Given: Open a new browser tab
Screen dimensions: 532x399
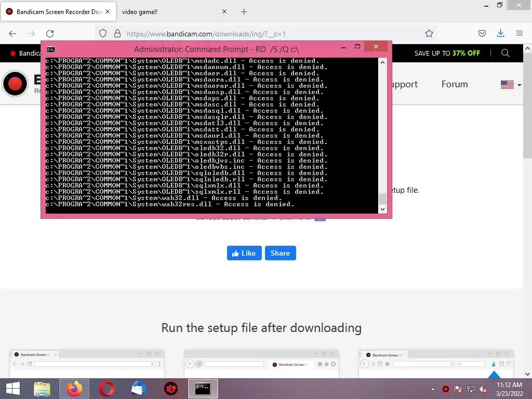Looking at the screenshot, I should click(x=244, y=12).
